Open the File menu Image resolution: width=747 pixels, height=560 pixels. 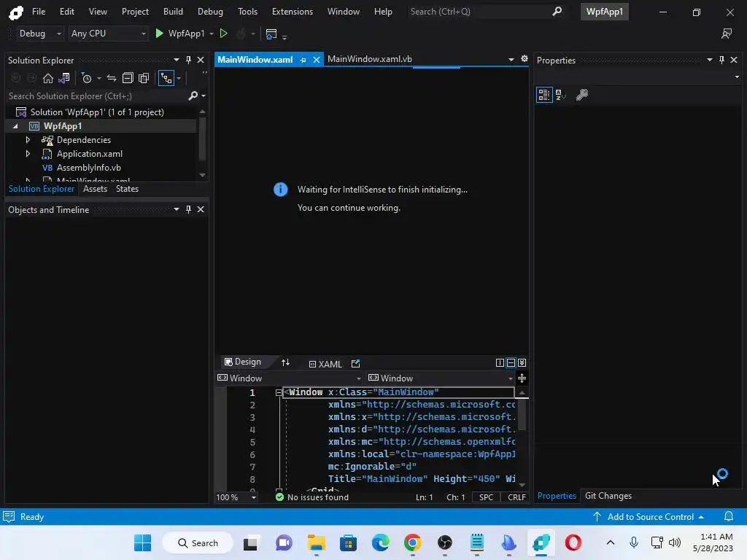click(x=39, y=12)
